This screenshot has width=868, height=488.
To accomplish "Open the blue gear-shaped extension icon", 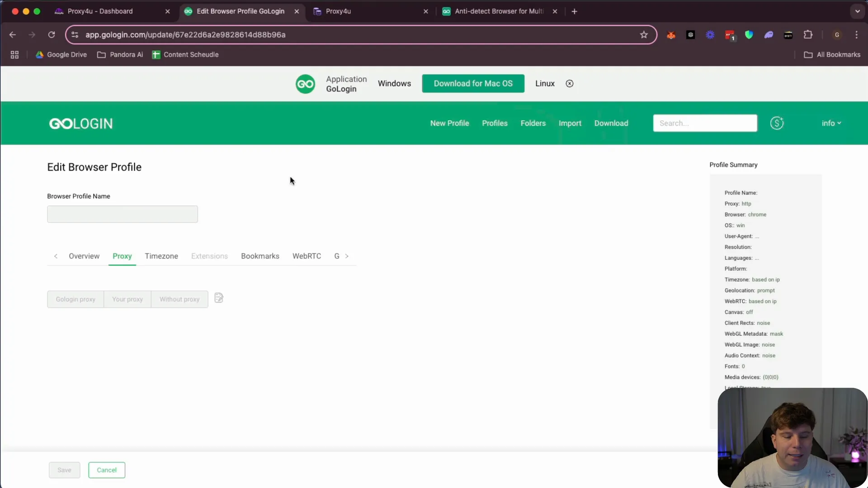I will [x=710, y=35].
